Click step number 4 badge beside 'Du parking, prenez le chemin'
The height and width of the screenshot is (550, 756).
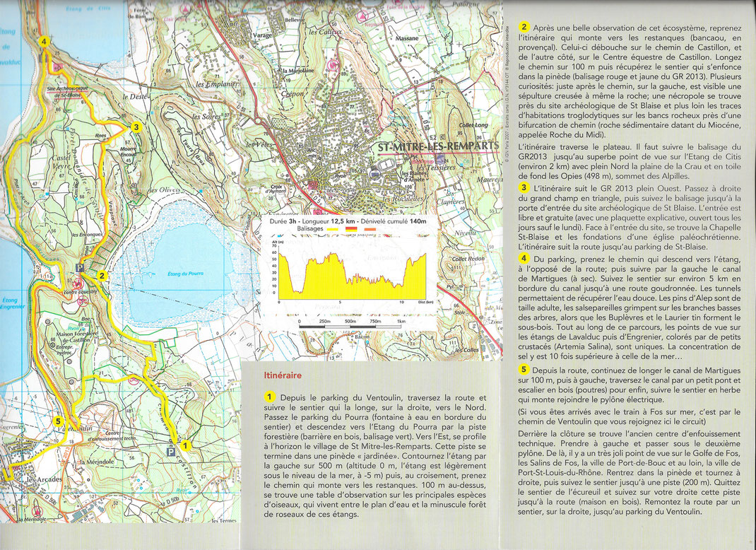tap(524, 258)
